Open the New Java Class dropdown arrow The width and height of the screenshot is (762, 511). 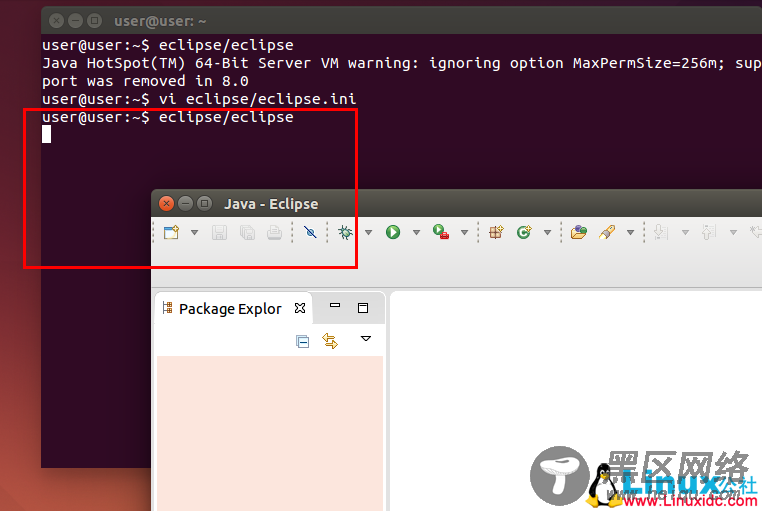[x=547, y=233]
